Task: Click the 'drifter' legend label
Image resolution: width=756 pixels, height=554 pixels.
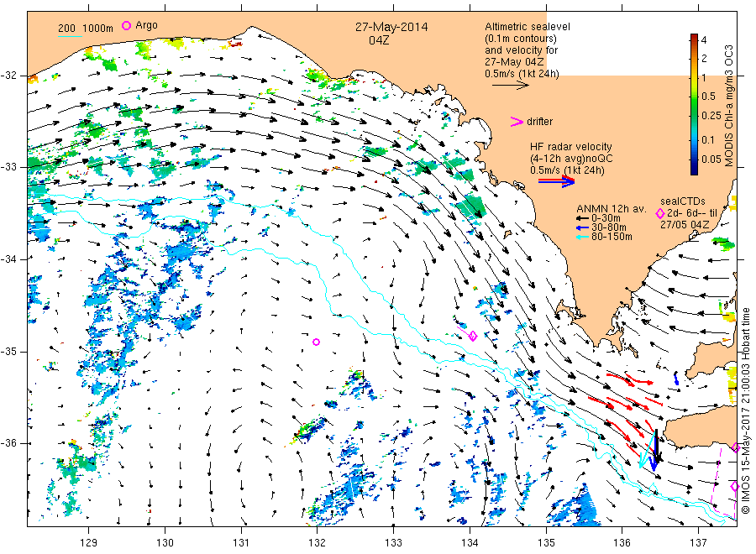Action: (539, 122)
